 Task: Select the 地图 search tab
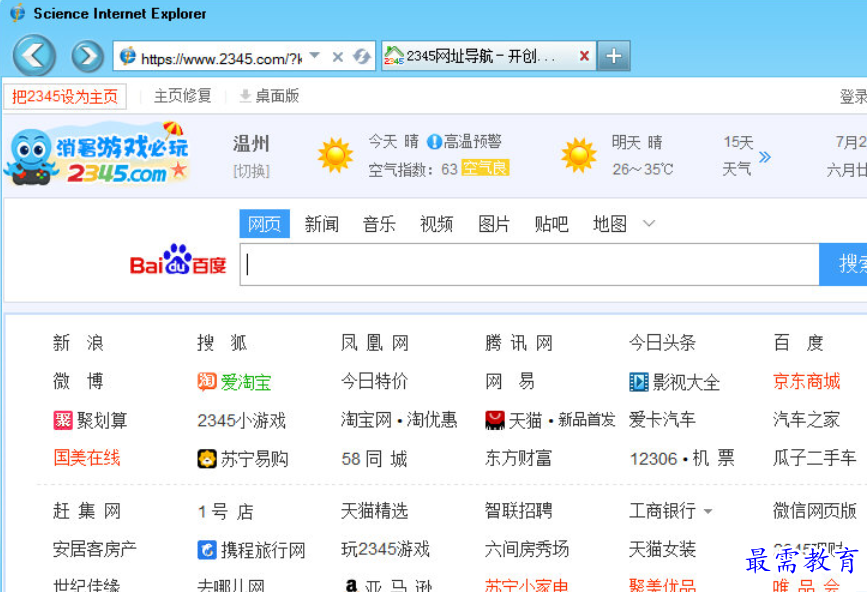pyautogui.click(x=610, y=224)
